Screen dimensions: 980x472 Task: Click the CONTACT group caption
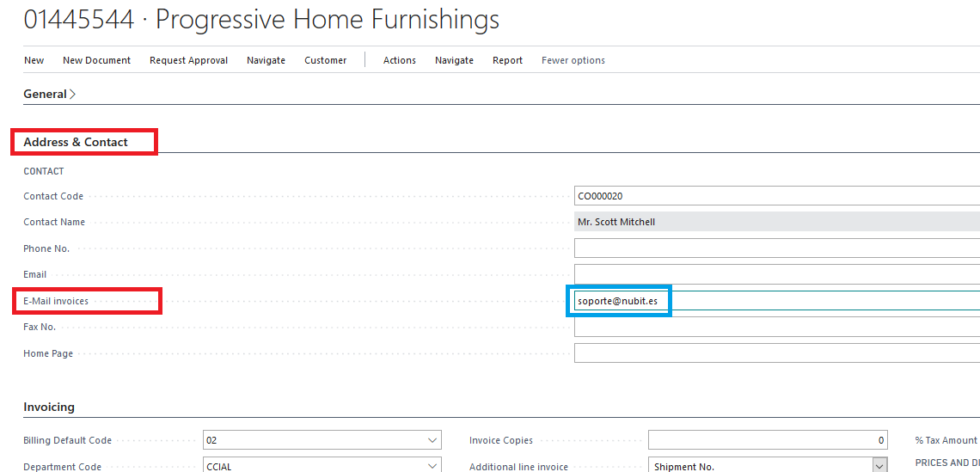[x=44, y=171]
